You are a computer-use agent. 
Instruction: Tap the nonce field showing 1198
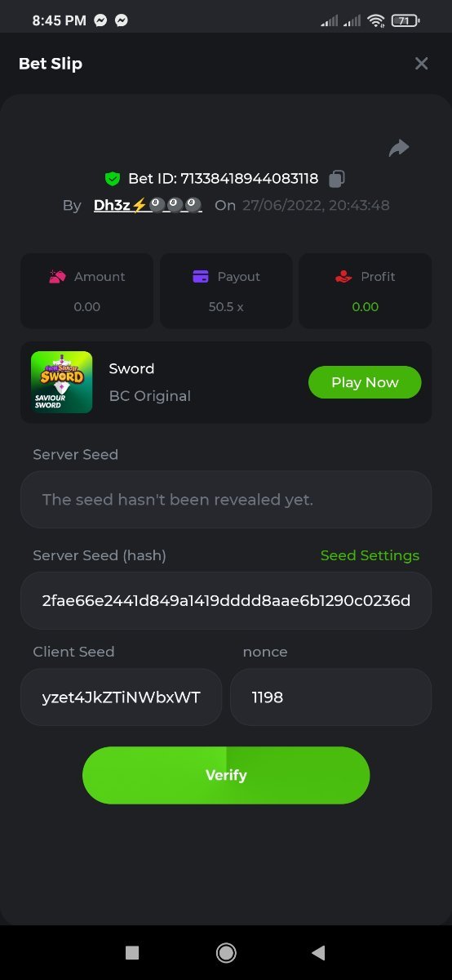(x=330, y=697)
